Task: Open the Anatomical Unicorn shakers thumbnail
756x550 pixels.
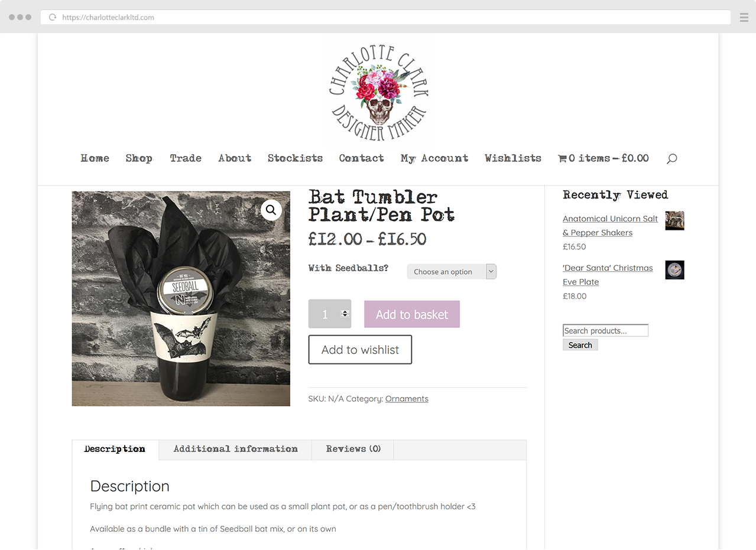Action: (x=674, y=221)
